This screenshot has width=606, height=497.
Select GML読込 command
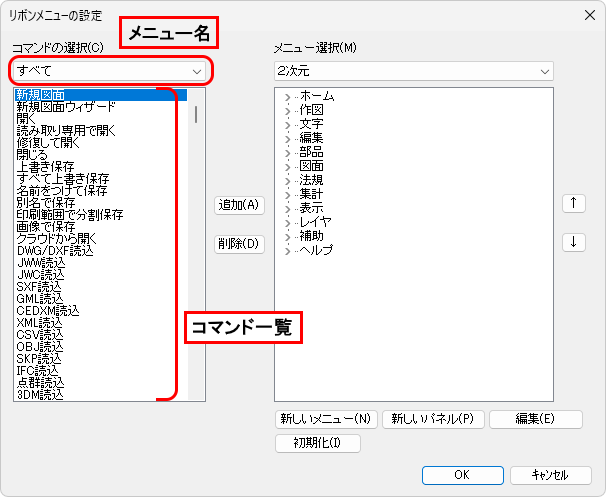click(x=100, y=299)
